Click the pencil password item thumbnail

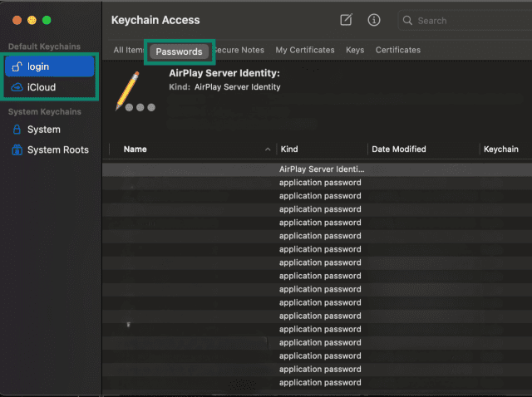point(135,91)
